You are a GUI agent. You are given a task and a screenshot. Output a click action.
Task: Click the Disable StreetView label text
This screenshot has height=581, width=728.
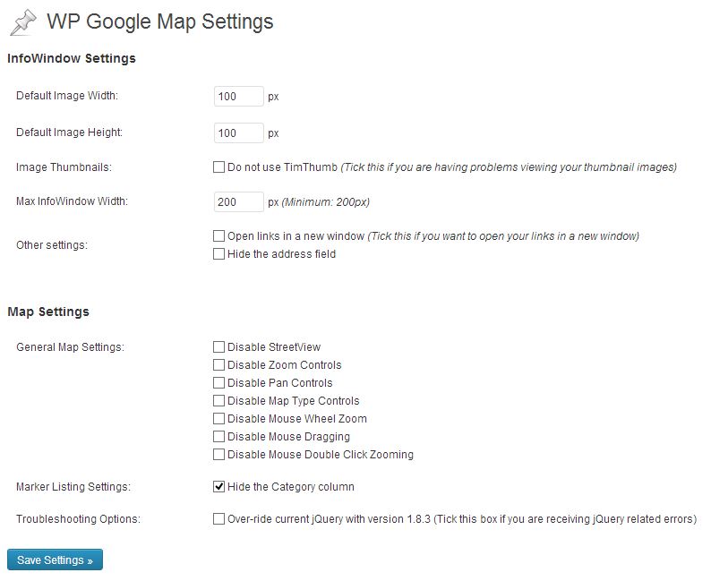[x=274, y=347]
